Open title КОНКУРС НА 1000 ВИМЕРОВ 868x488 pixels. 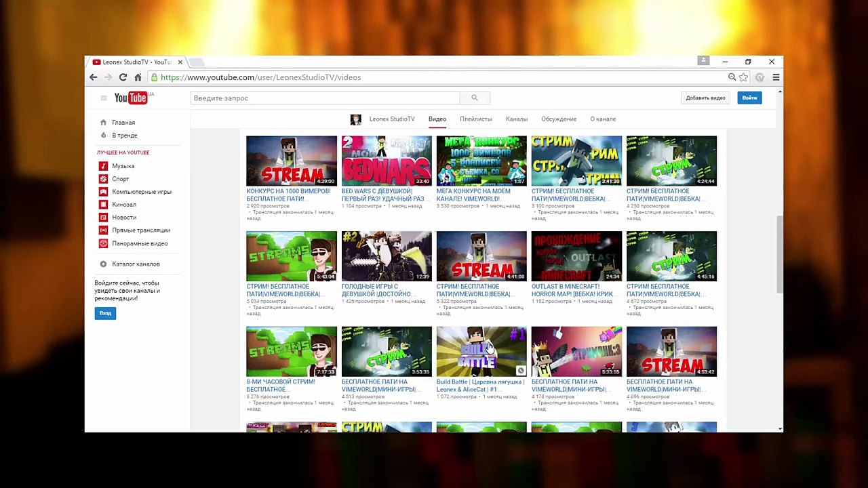click(289, 195)
